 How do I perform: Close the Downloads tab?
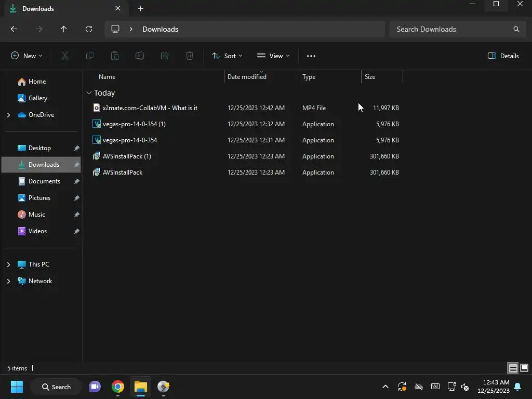pyautogui.click(x=118, y=8)
